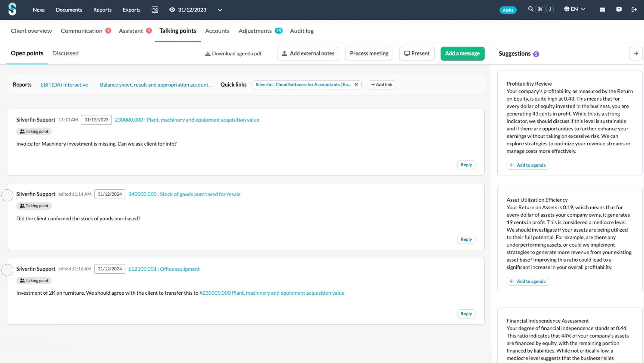Expand the period dropdown chevron

pos(220,10)
